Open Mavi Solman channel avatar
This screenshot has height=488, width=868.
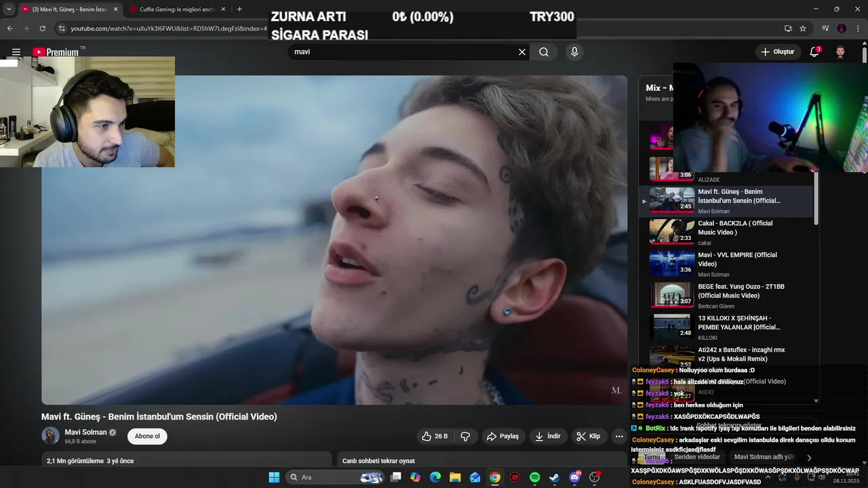pos(50,436)
